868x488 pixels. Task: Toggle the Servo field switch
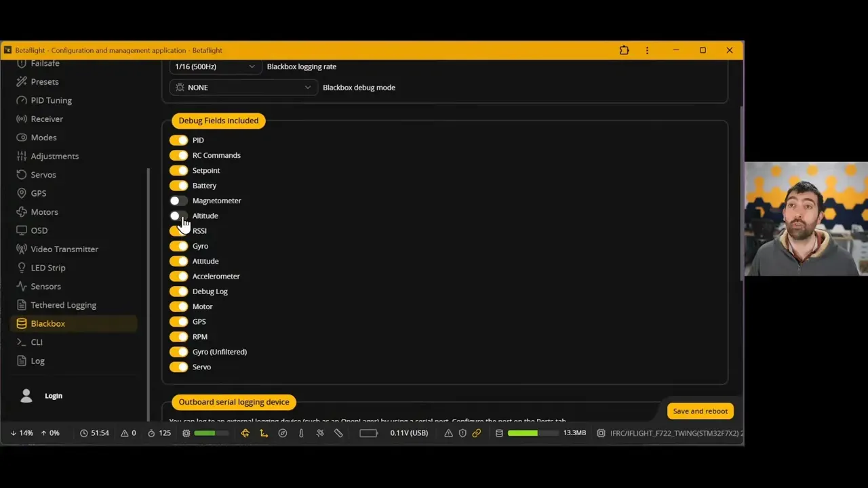[x=179, y=367]
